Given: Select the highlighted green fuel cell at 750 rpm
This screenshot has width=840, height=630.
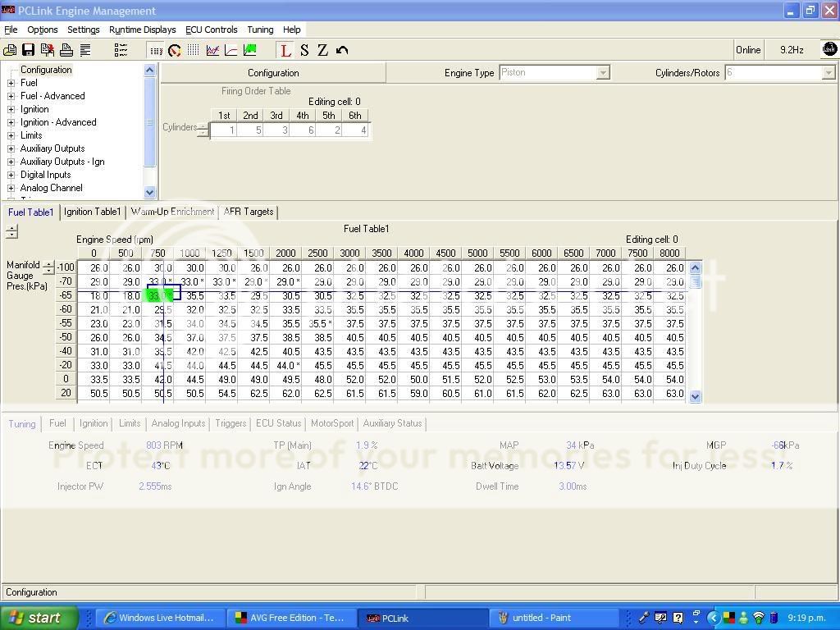Looking at the screenshot, I should click(x=159, y=295).
